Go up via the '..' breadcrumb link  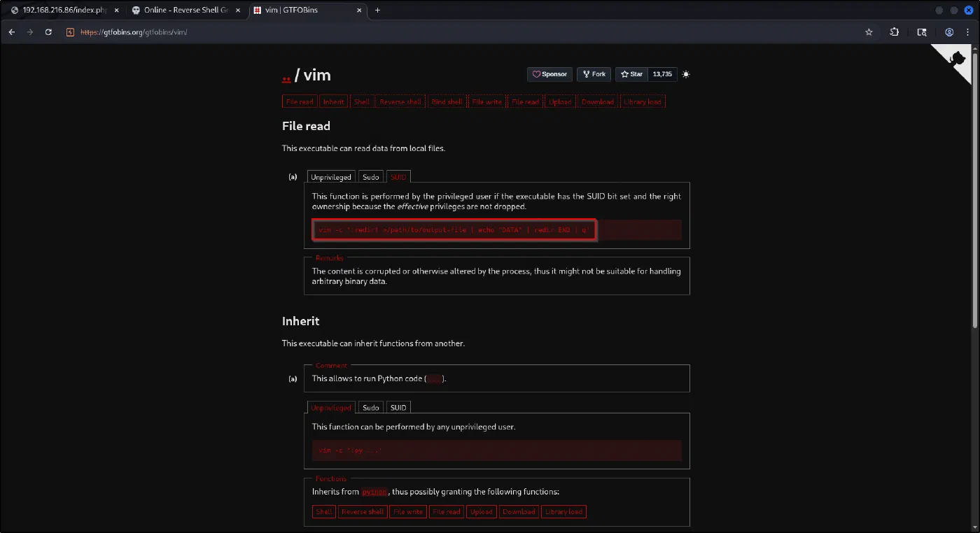tap(286, 76)
